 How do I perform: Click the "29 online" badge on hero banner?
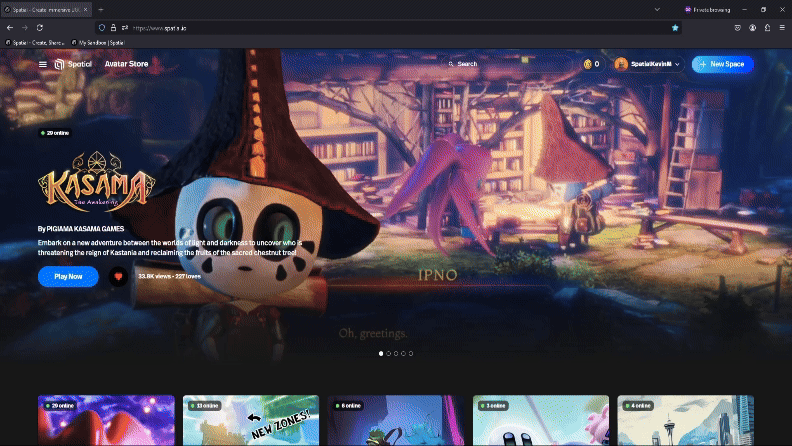pos(55,133)
